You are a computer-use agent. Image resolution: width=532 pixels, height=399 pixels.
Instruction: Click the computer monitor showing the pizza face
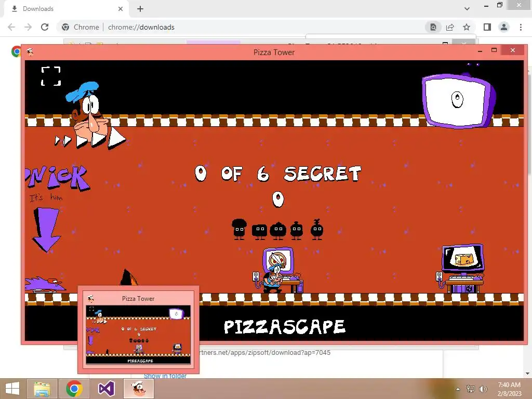point(278,261)
